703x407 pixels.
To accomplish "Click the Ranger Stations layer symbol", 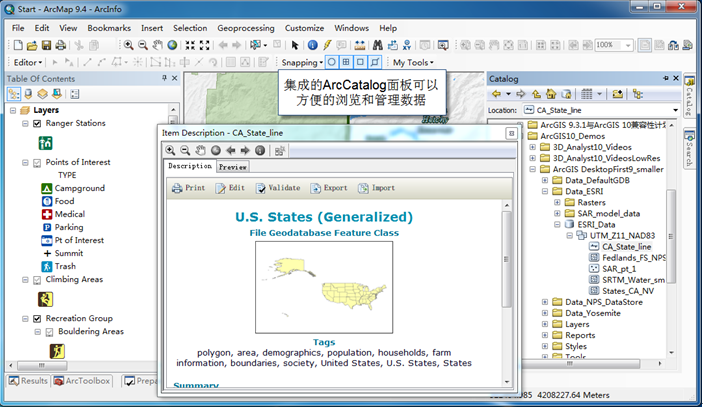I will point(45,143).
